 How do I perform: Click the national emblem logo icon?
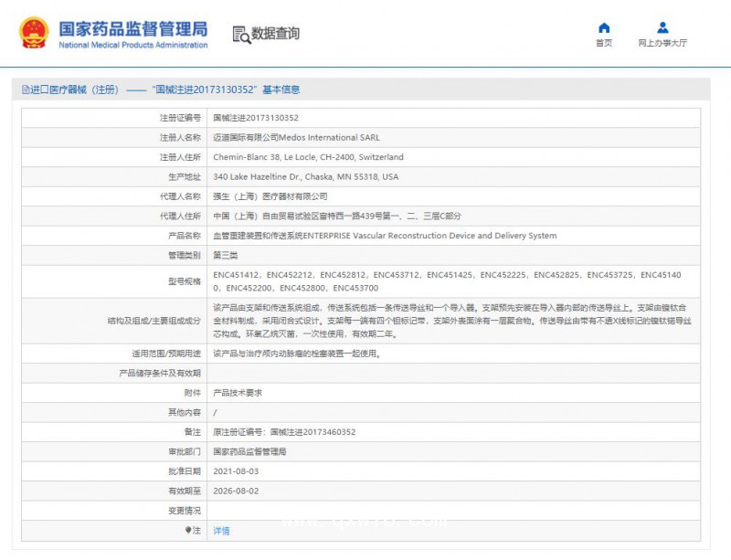point(33,33)
